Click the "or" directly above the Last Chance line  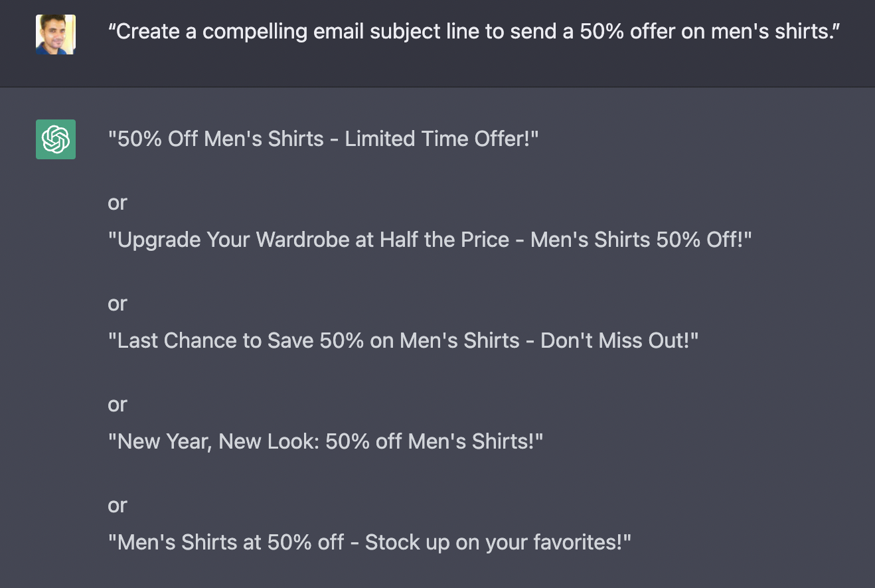point(117,303)
